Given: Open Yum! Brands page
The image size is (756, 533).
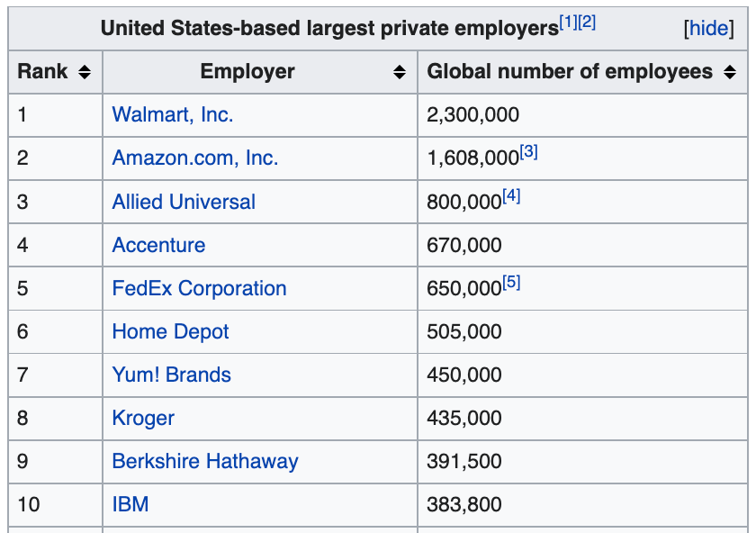Looking at the screenshot, I should pos(171,375).
